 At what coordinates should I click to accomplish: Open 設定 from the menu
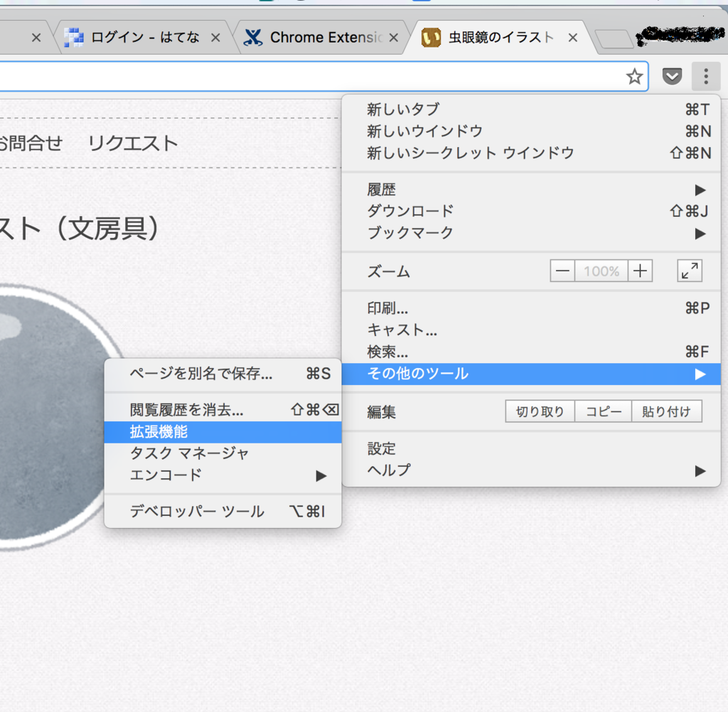point(531,449)
